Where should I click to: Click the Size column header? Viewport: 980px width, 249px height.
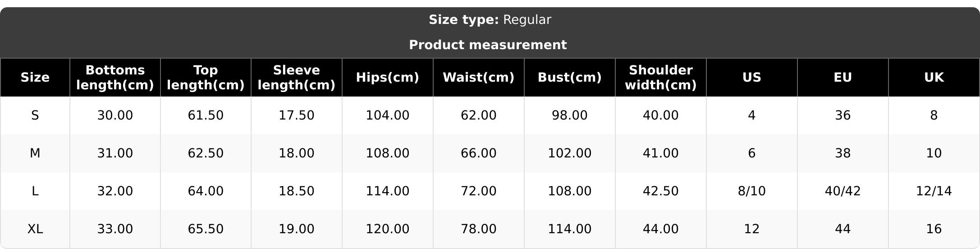pos(35,78)
